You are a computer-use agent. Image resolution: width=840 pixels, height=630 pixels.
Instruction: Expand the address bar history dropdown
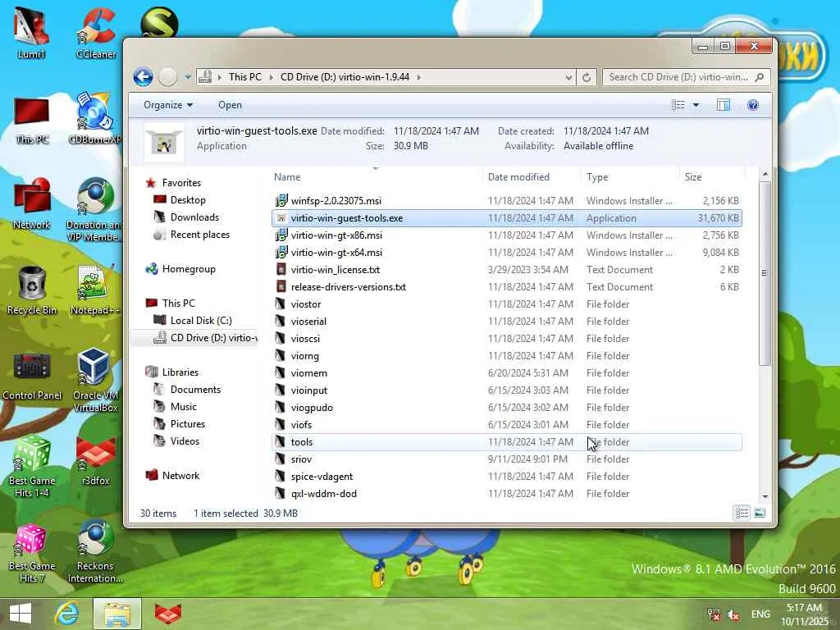point(568,77)
